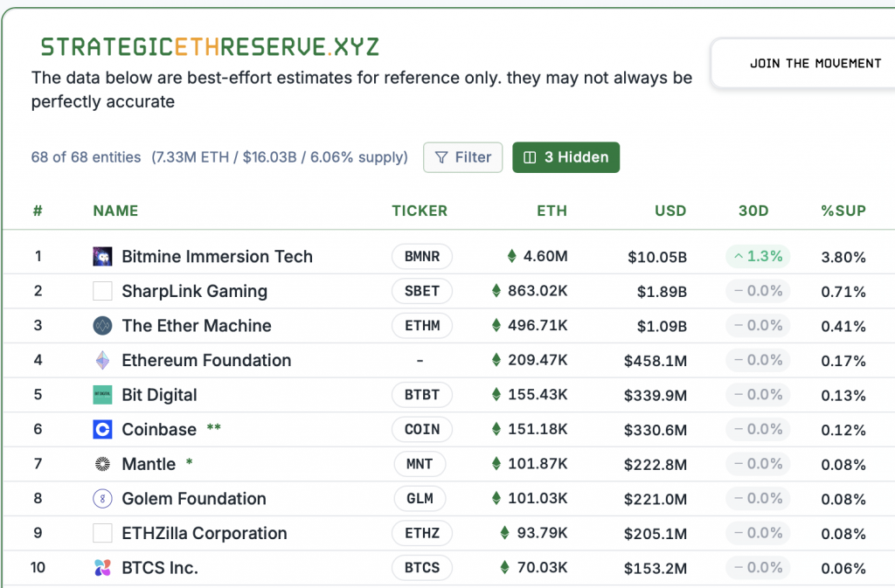The image size is (895, 588).
Task: Click the Bit Digital green logo
Action: [x=102, y=395]
